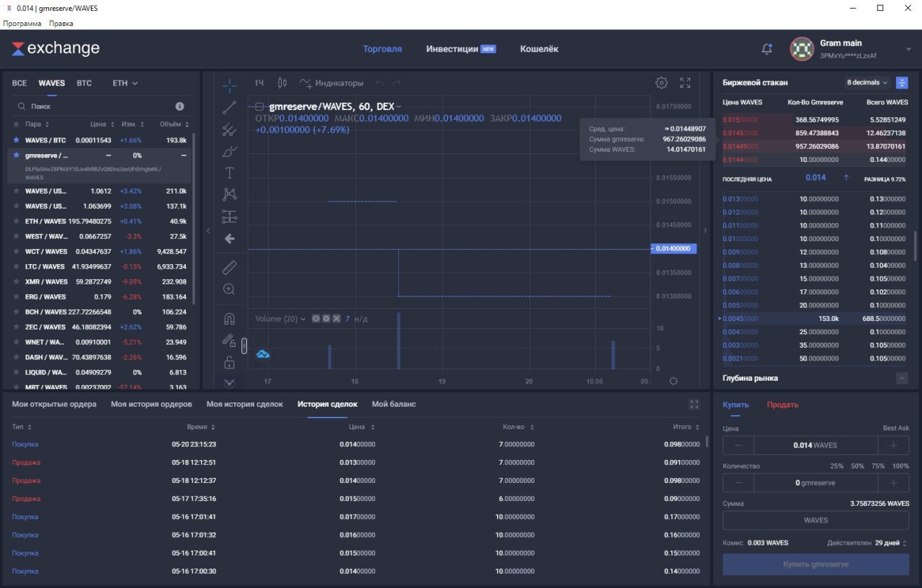This screenshot has height=588, width=922.
Task: Collapse left panel with chevron arrow
Action: 208,230
